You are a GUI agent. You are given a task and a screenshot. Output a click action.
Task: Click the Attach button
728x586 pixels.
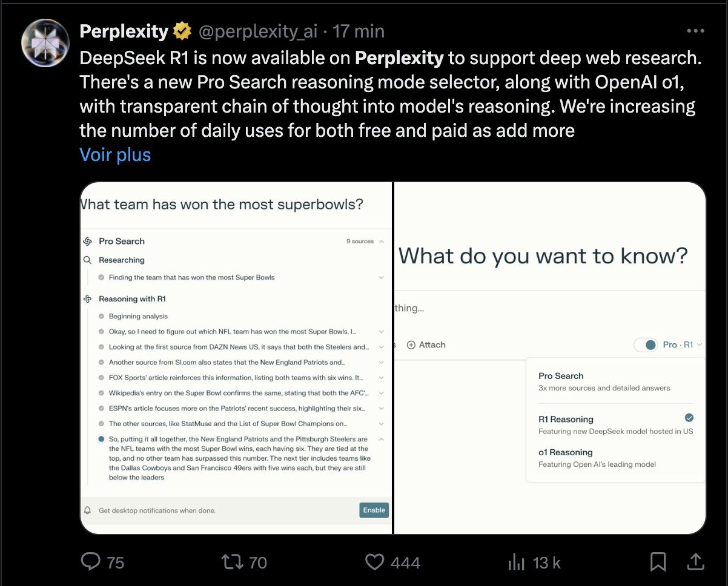[x=426, y=344]
